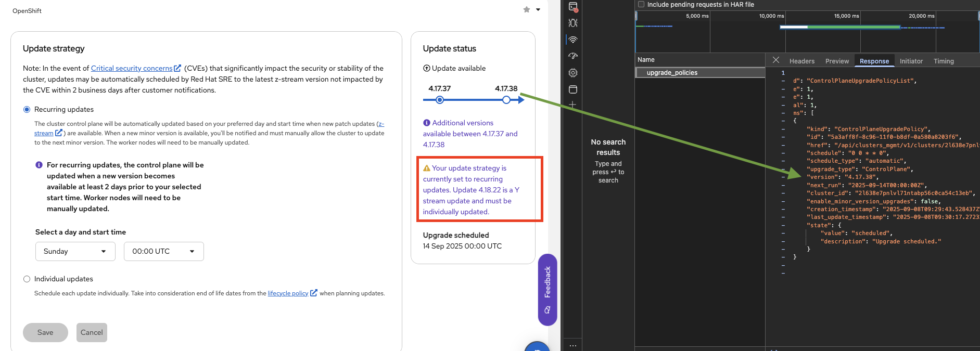This screenshot has height=351, width=980.
Task: Click the "14 Sep 2025 00:00 UTC" scheduled date
Action: coord(462,246)
